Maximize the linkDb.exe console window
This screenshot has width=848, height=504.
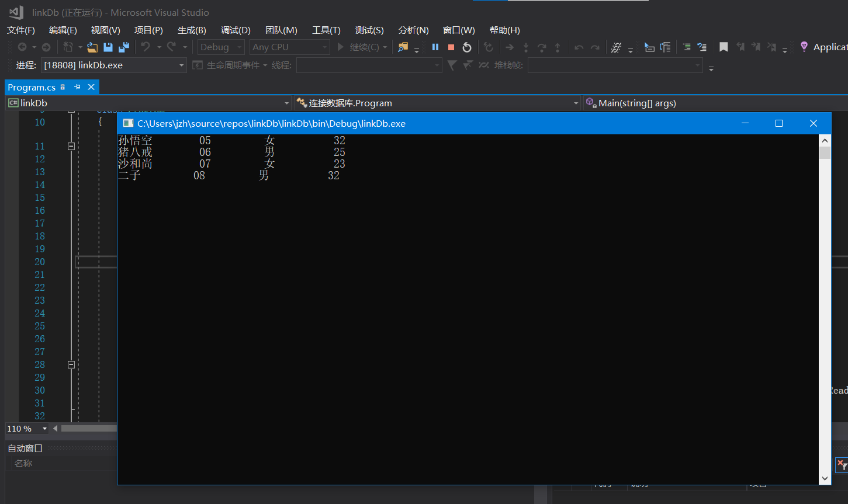click(779, 123)
